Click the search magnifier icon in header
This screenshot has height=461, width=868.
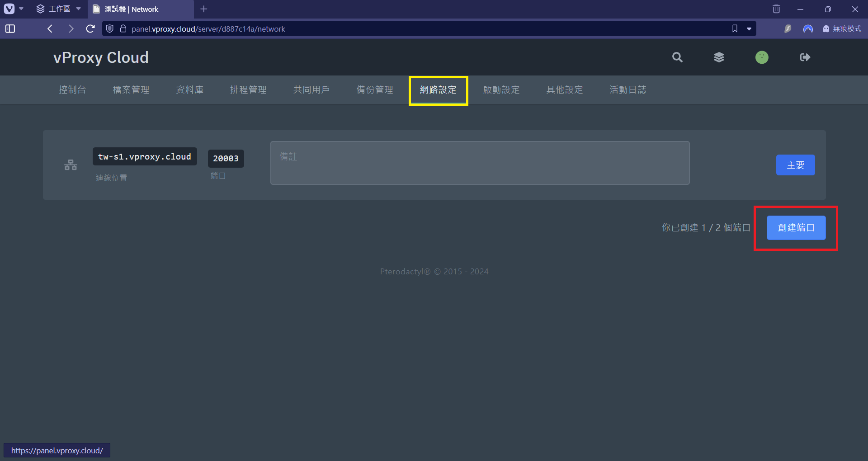tap(677, 57)
